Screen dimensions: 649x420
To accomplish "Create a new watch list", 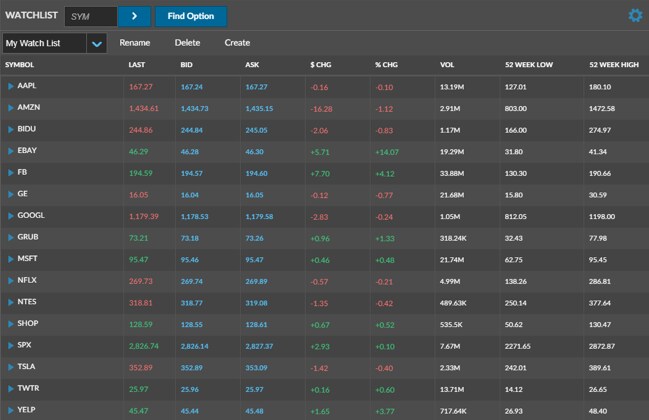I will point(237,43).
